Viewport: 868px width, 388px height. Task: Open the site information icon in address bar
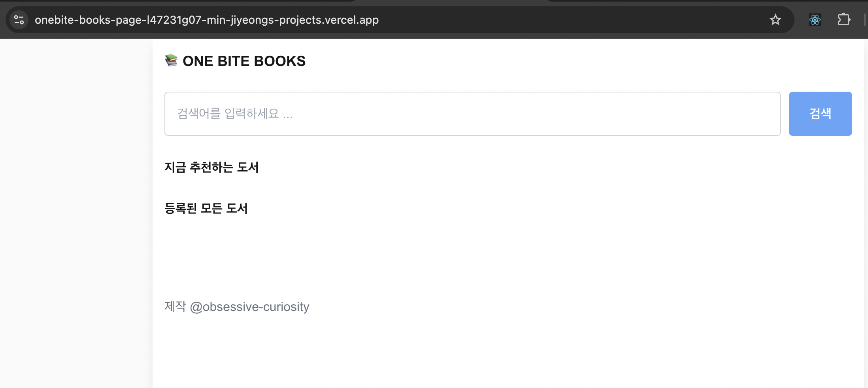tap(19, 20)
